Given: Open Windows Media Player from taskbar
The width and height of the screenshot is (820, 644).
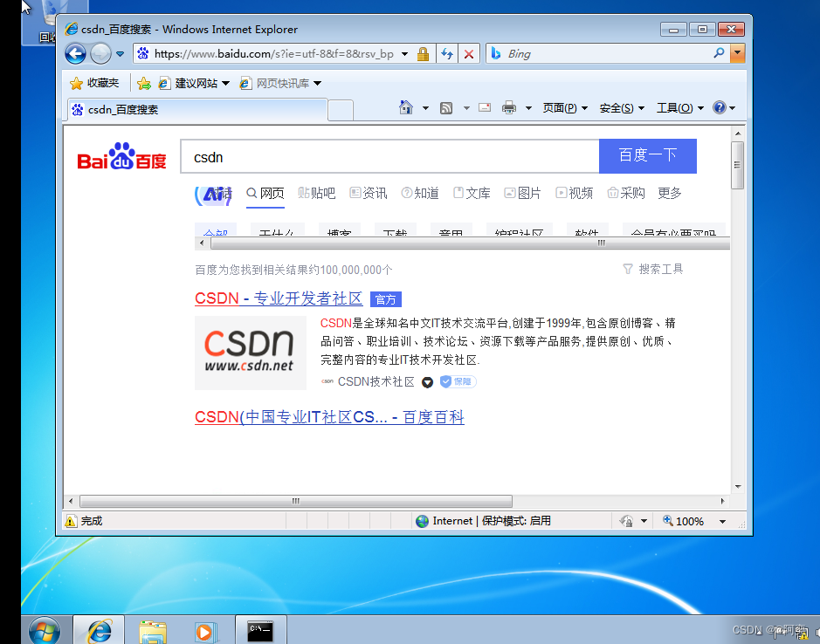Looking at the screenshot, I should point(205,632).
